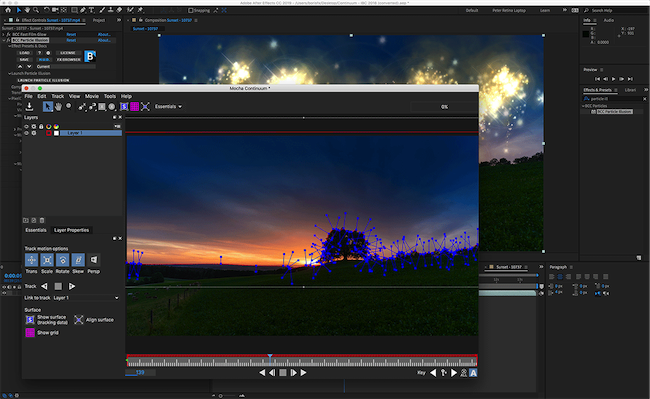
Task: Enable Perspective track motion option
Action: [x=94, y=260]
